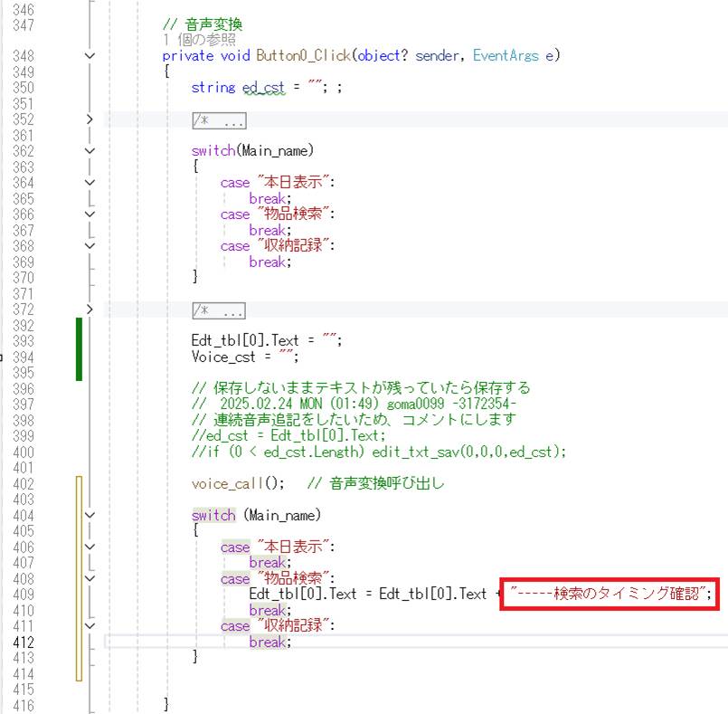Image resolution: width=728 pixels, height=714 pixels.
Task: Click the collapsed "/* ..." comment box on line 372
Action: [x=219, y=310]
